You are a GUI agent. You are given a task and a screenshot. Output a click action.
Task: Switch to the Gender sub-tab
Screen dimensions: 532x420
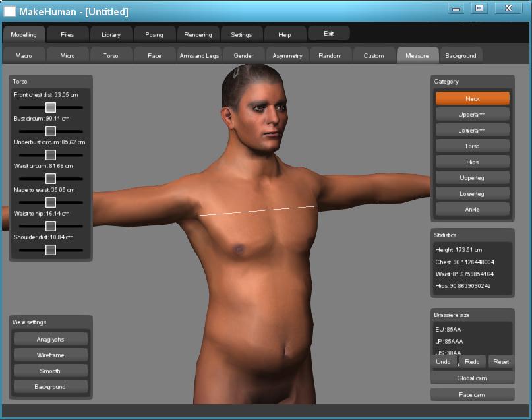(x=243, y=55)
